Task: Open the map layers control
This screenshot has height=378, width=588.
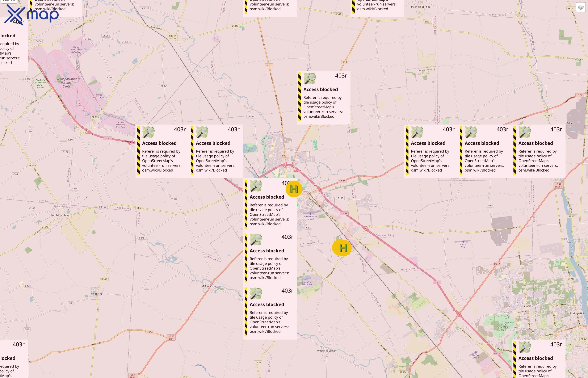Action: pyautogui.click(x=581, y=7)
